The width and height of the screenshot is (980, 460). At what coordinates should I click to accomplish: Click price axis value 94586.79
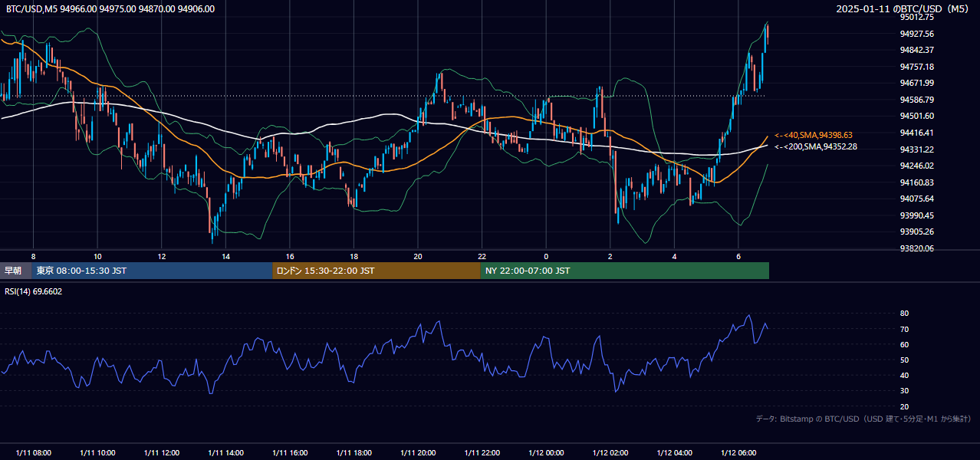[x=917, y=100]
